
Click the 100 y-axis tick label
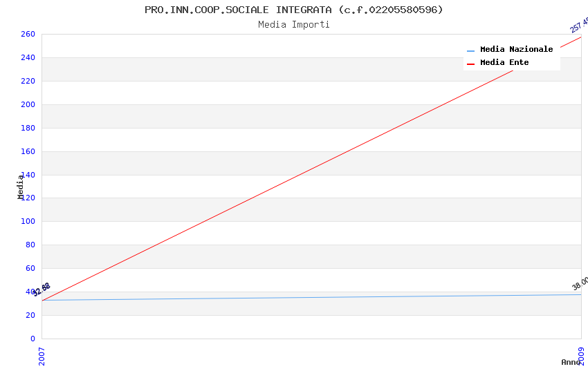(28, 221)
